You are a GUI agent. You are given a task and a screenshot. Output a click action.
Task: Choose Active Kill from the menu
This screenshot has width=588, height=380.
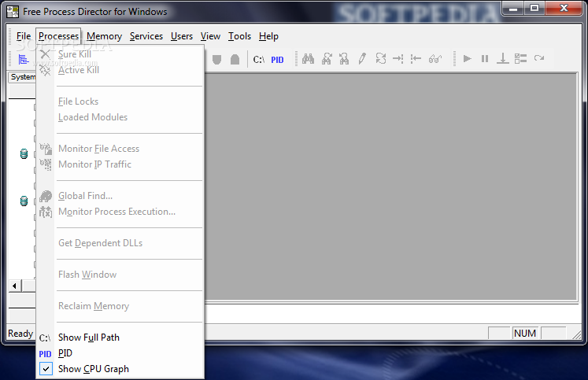(120, 70)
